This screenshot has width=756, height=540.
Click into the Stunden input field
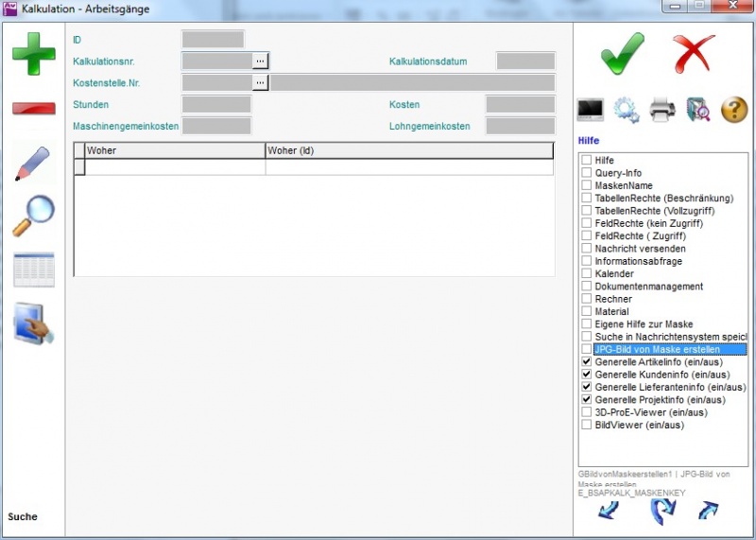tap(216, 104)
